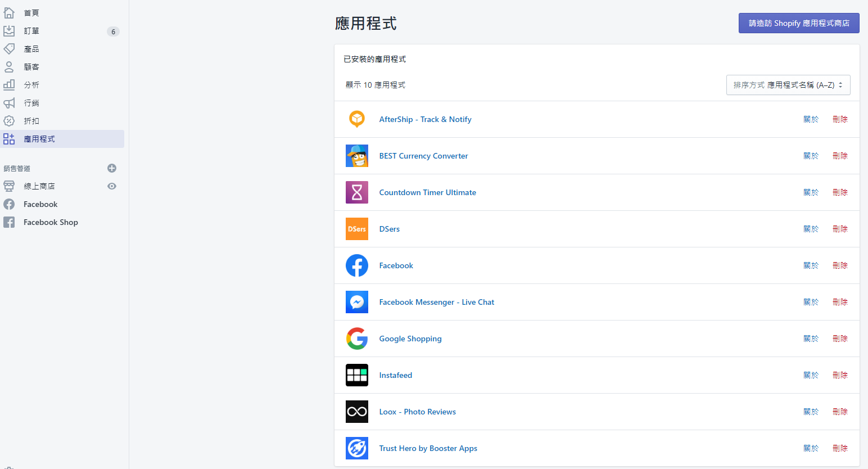Click the BEST Currency Converter app icon
This screenshot has width=868, height=469.
[357, 156]
